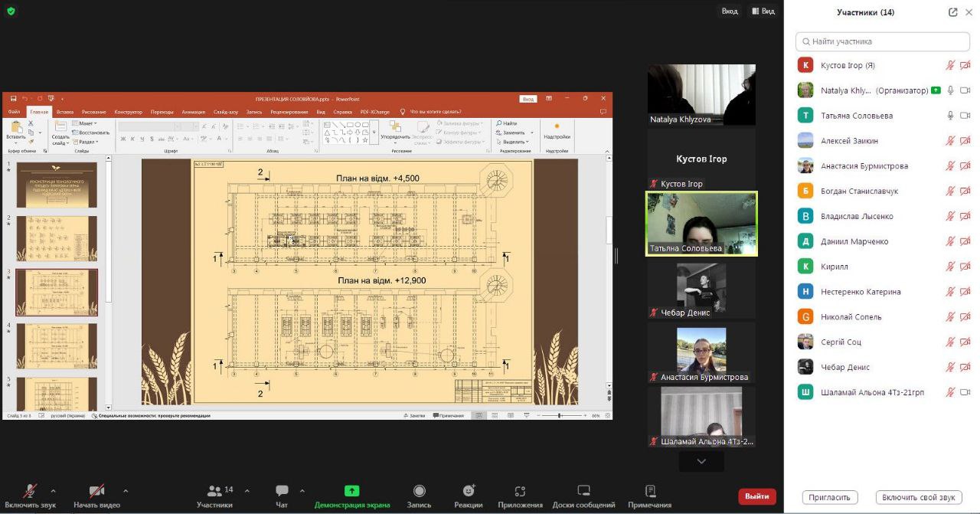Open the Reactions (Реакции) panel
Screen dimensions: 980x514
point(468,492)
